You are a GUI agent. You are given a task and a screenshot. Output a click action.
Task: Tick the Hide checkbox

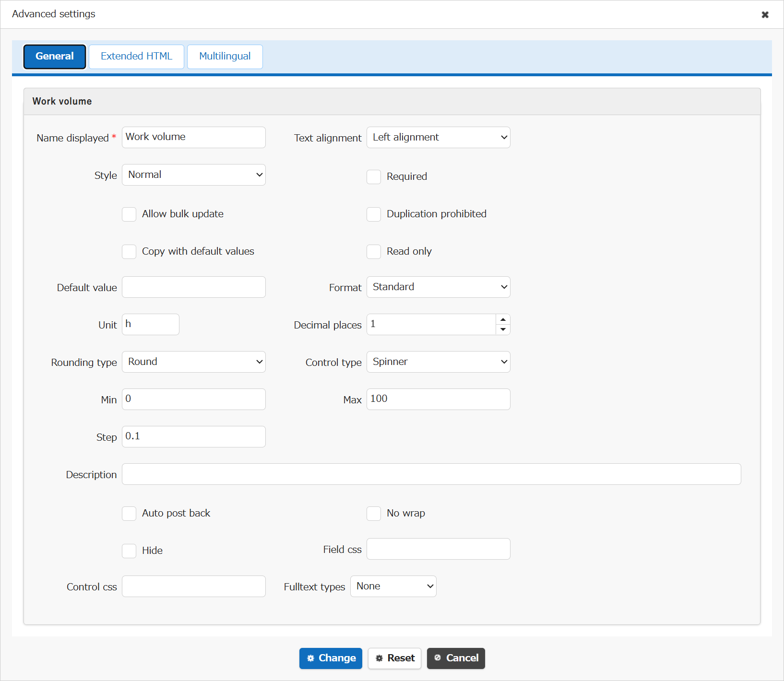[x=129, y=551]
